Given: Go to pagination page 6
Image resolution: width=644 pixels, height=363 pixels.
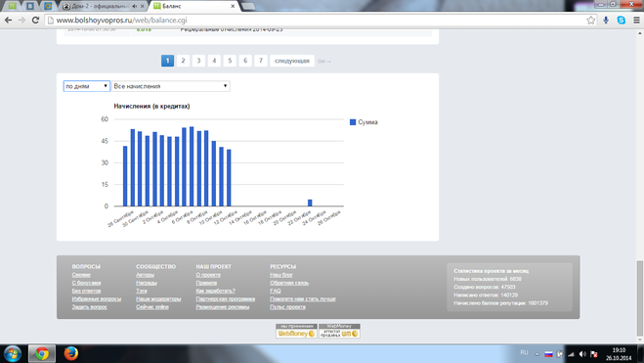Looking at the screenshot, I should point(245,61).
